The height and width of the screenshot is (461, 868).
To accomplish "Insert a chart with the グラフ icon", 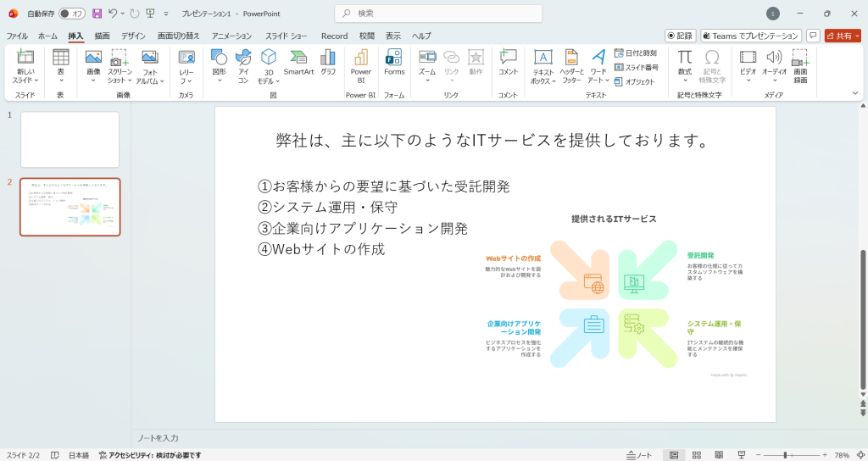I will point(328,63).
